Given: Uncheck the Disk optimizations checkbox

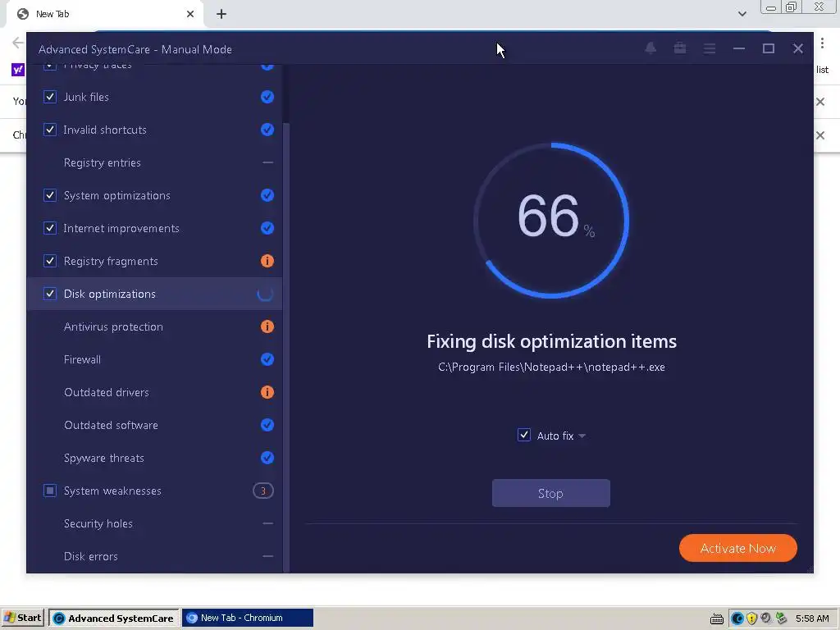Looking at the screenshot, I should point(50,294).
